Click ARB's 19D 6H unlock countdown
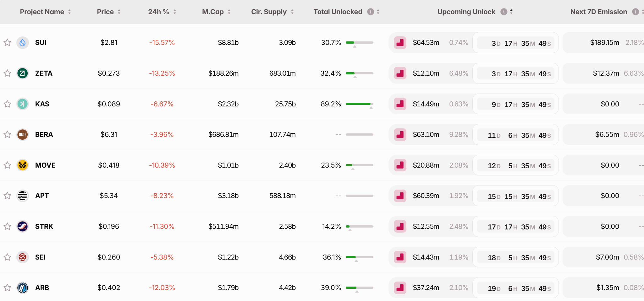This screenshot has height=301, width=644. 515,288
